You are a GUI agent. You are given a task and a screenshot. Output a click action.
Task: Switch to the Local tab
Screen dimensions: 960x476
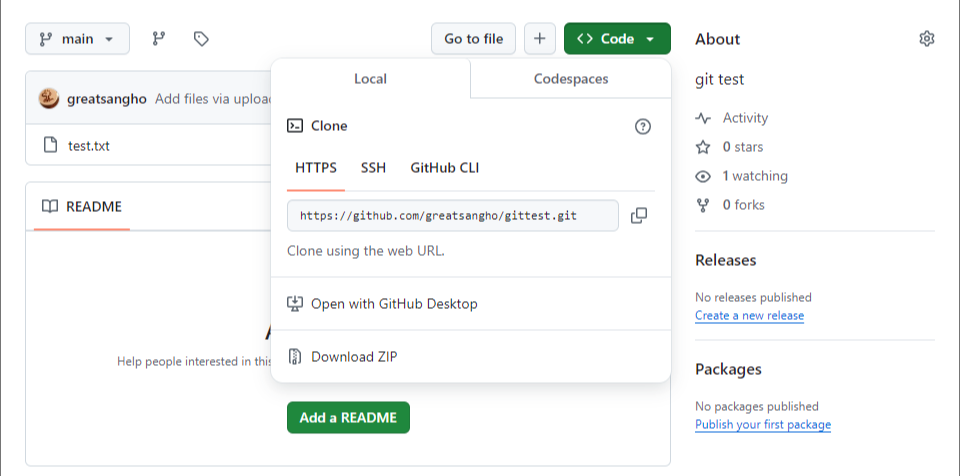370,78
